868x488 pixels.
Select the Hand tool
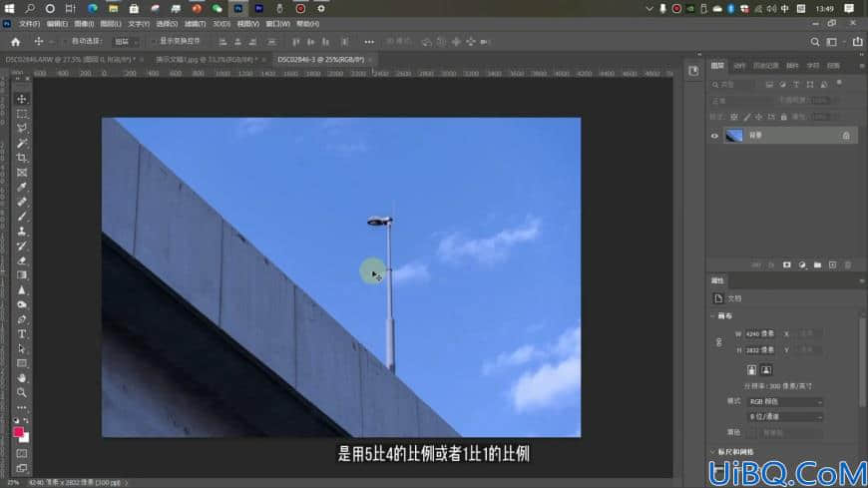pos(22,378)
